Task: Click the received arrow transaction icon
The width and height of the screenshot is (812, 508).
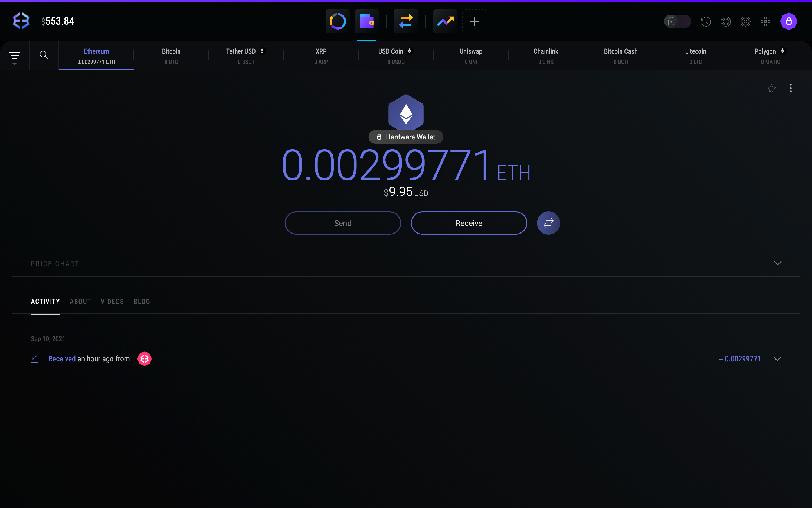Action: coord(35,359)
